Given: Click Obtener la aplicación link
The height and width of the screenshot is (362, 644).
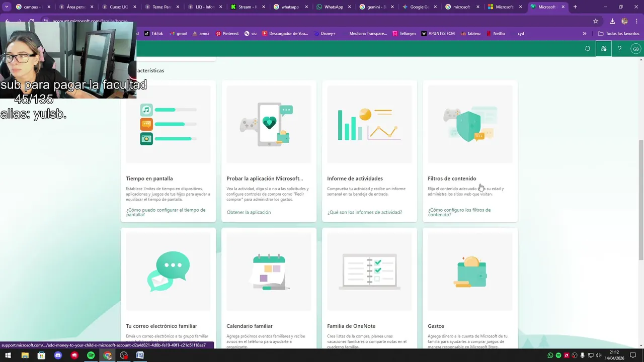Looking at the screenshot, I should [249, 212].
